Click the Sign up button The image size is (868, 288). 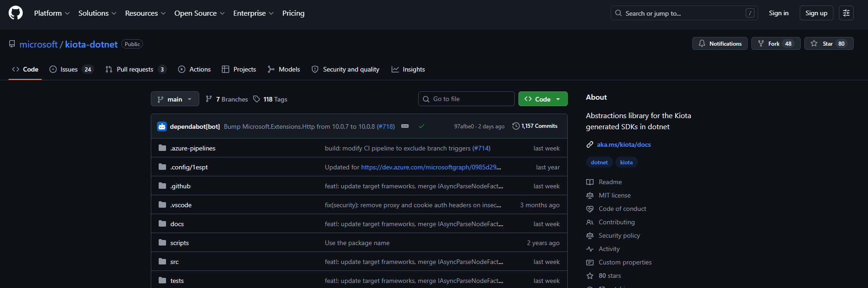816,13
